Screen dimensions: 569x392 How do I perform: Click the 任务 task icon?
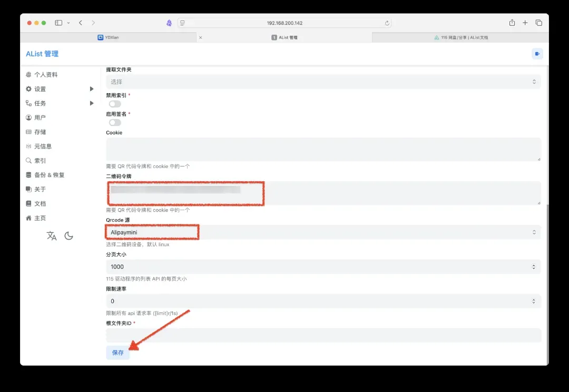[28, 103]
